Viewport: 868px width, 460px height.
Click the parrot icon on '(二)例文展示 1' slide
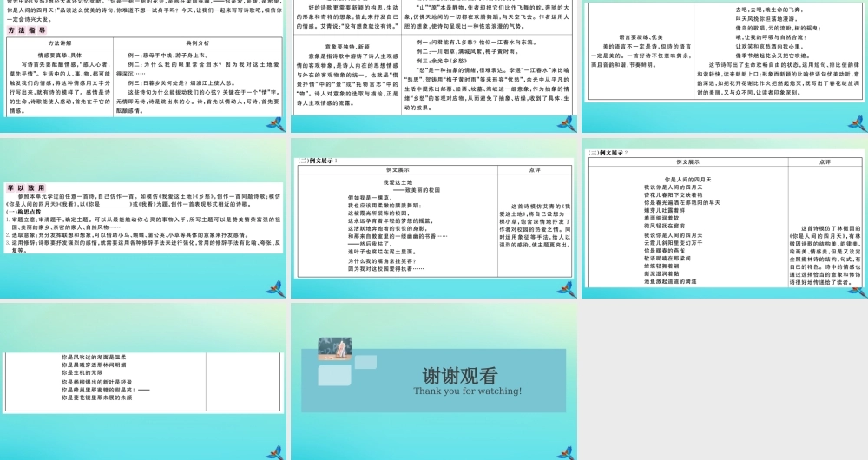click(x=566, y=289)
